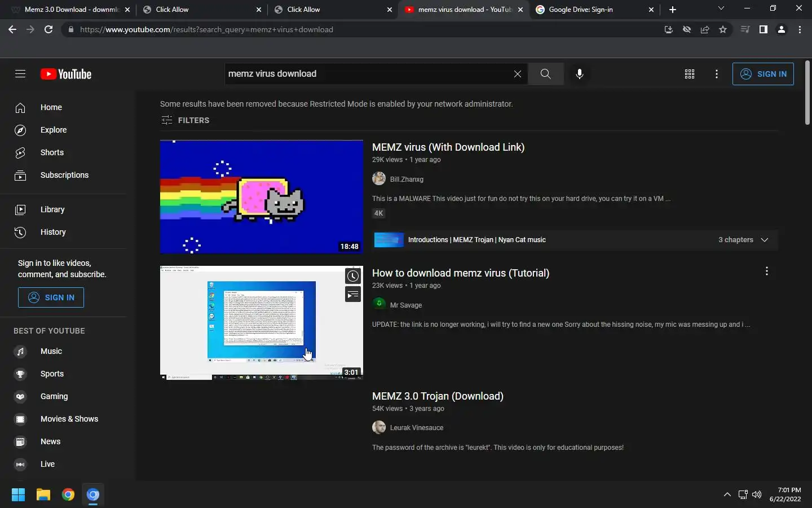
Task: Open File Explorer from taskbar
Action: [43, 495]
